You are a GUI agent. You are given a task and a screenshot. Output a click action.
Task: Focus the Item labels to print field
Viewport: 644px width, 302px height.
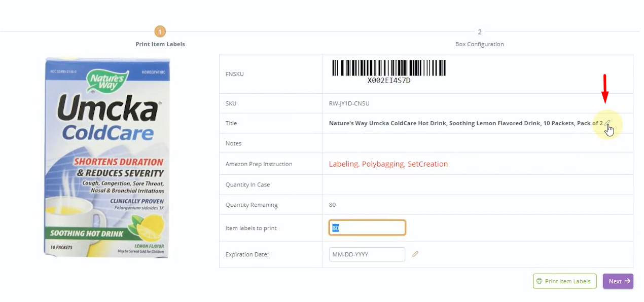pos(367,228)
